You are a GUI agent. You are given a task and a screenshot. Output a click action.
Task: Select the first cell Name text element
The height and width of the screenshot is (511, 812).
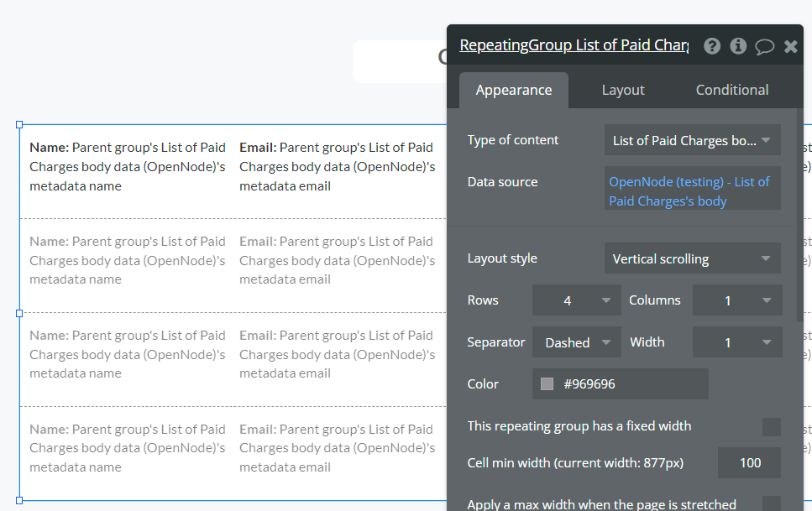click(x=128, y=166)
